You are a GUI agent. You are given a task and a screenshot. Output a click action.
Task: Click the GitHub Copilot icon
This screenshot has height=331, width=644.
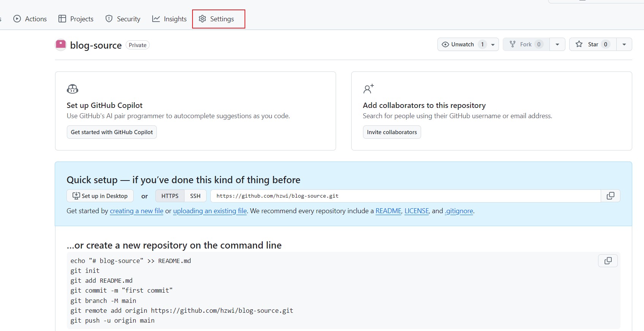73,89
